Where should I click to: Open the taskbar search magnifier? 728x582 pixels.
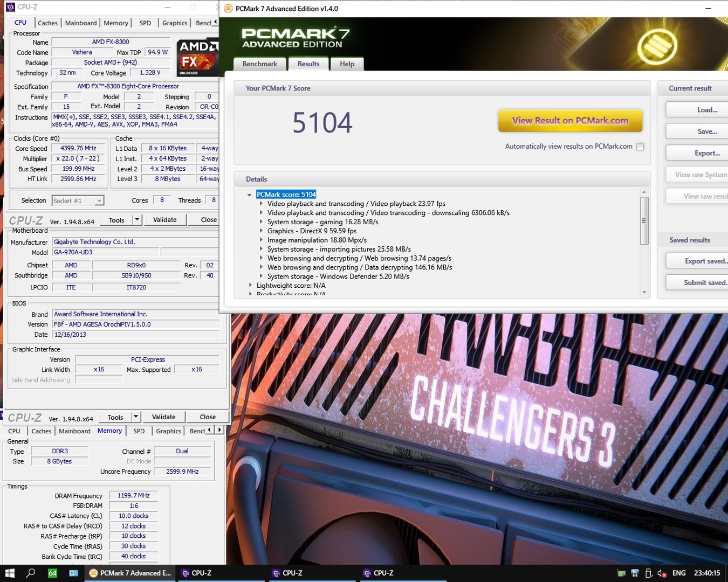click(31, 573)
